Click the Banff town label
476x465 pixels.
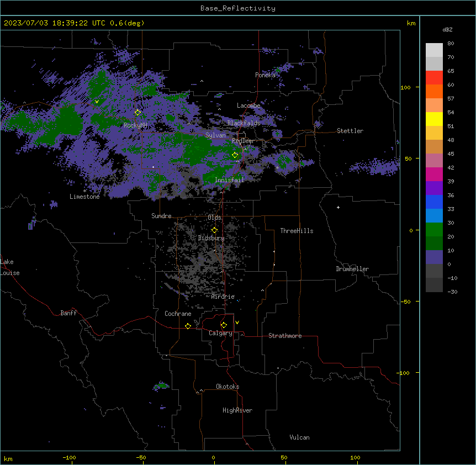(x=68, y=313)
